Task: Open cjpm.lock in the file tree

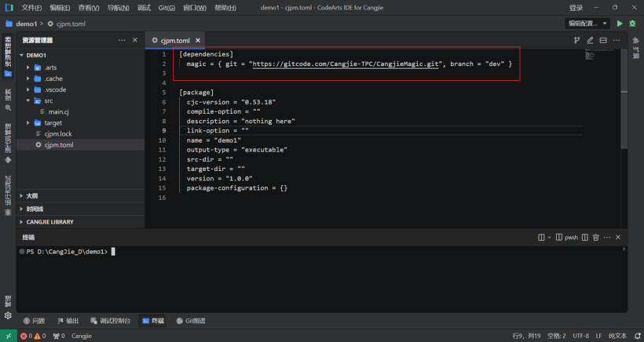Action: [58, 133]
